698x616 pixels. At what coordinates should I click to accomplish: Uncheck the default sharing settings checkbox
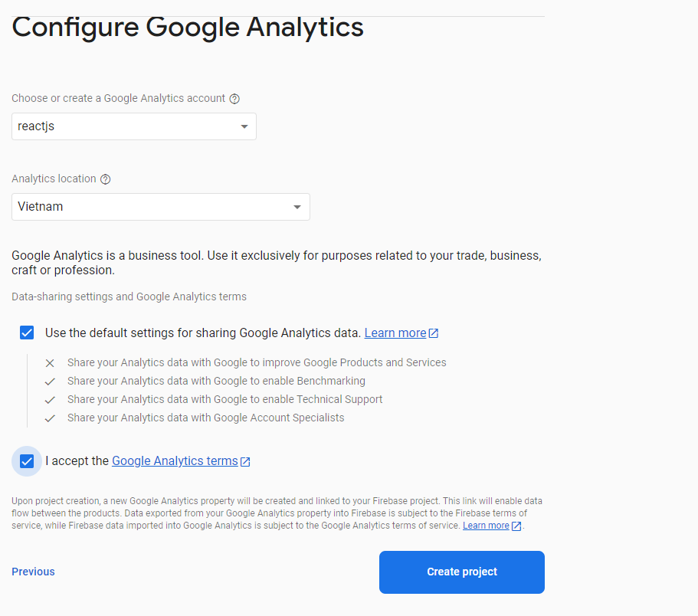27,333
